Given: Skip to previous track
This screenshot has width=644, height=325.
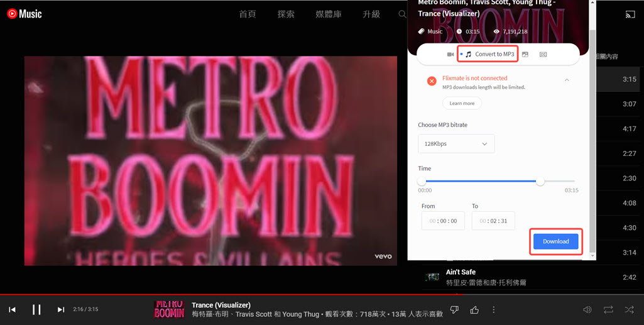Looking at the screenshot, I should [x=13, y=309].
